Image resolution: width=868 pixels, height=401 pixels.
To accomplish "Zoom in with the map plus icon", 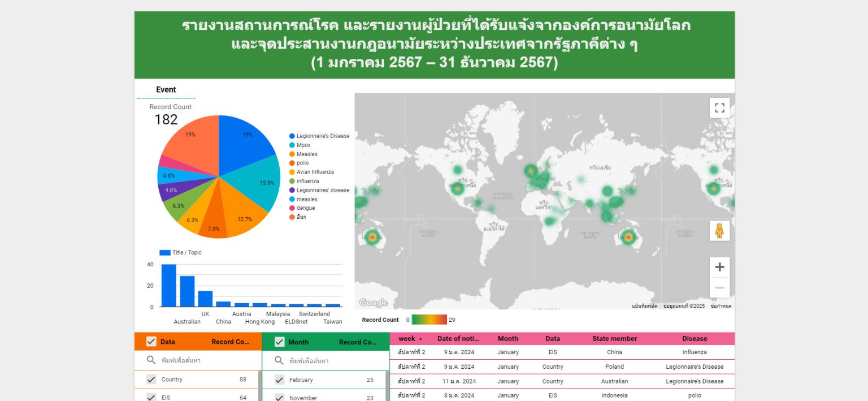I will pos(719,266).
